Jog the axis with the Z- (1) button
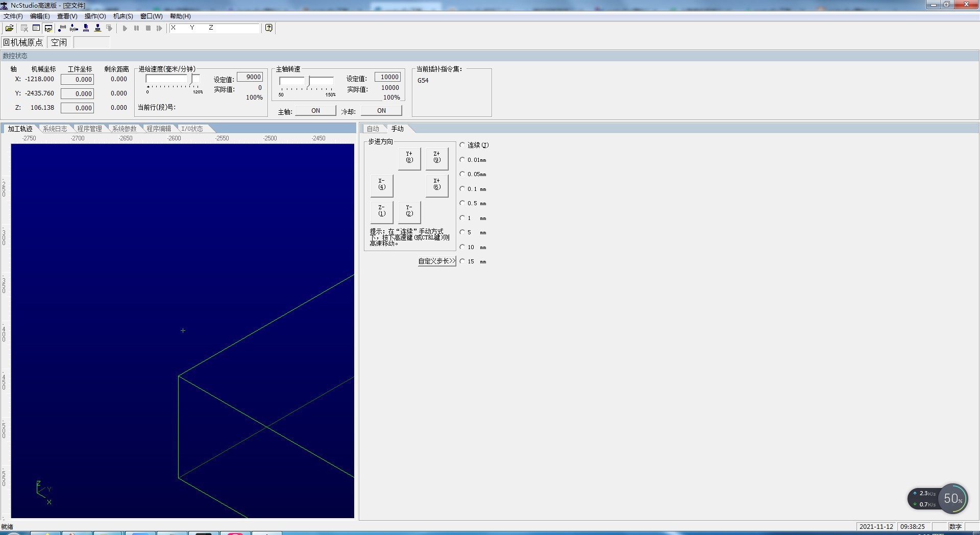The height and width of the screenshot is (535, 980). [382, 212]
